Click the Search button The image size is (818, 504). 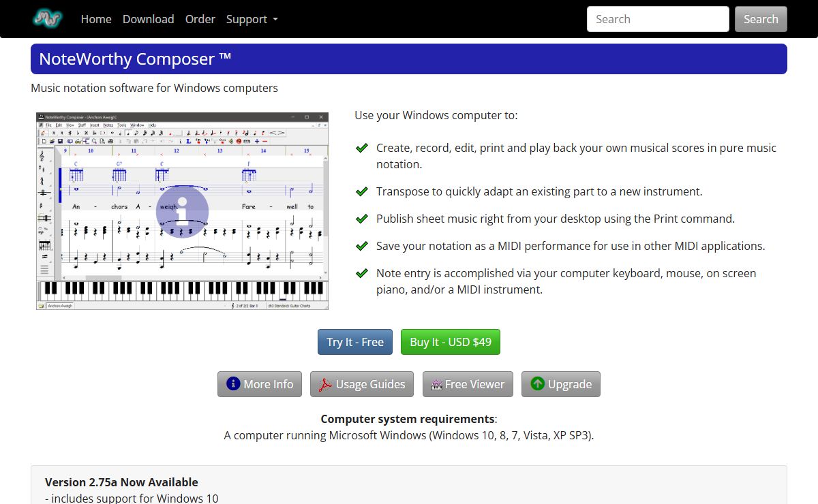(761, 19)
